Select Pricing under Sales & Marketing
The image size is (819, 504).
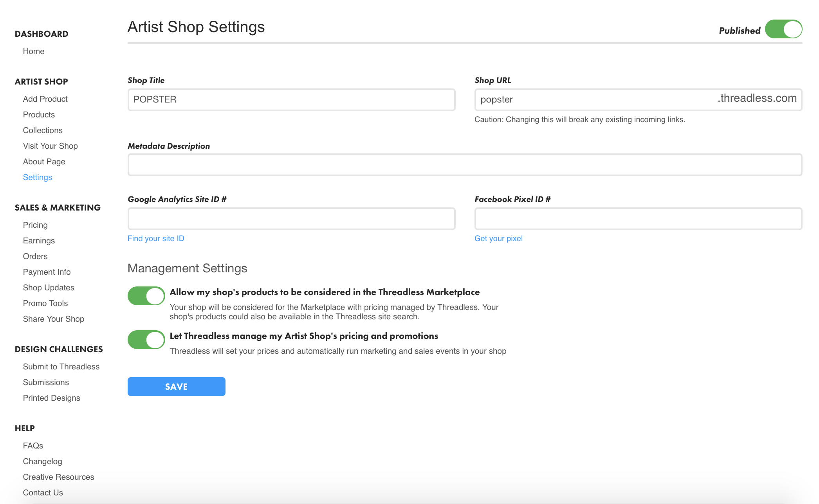[35, 225]
